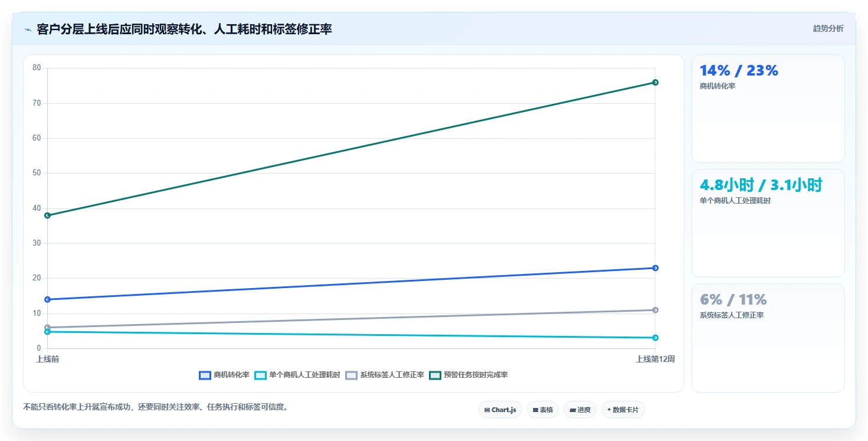
Task: Toggle the 系统标签人工修正率 legend item
Action: [385, 375]
